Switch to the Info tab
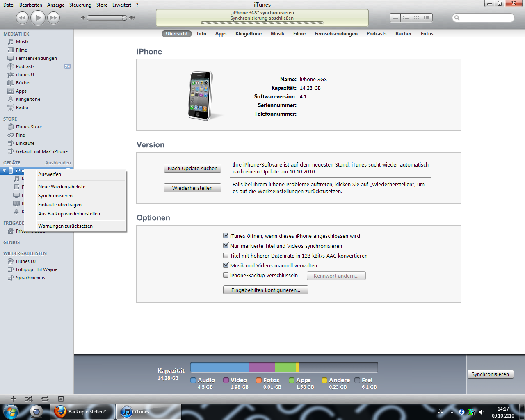This screenshot has height=420, width=525. pos(201,34)
